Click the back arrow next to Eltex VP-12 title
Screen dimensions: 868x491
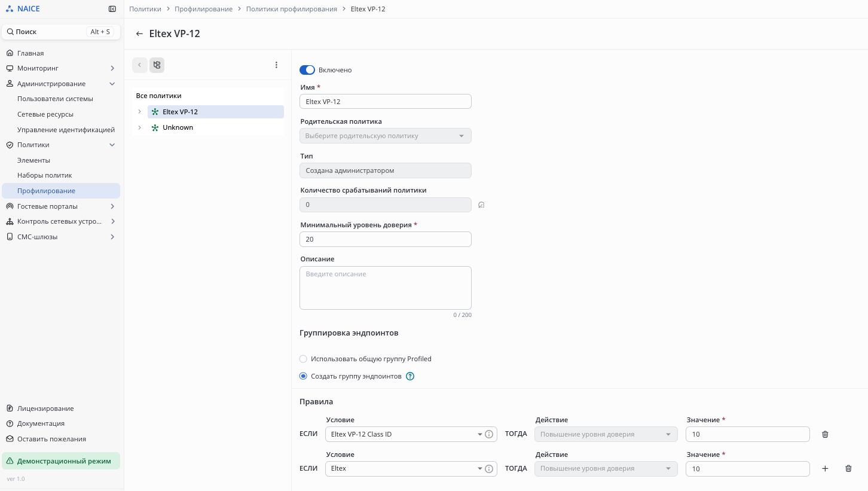pos(139,34)
